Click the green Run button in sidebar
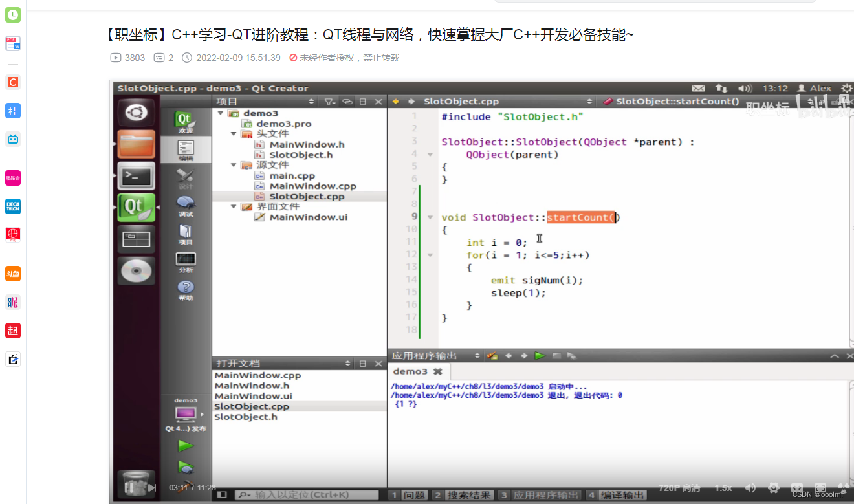The width and height of the screenshot is (854, 504). click(186, 446)
